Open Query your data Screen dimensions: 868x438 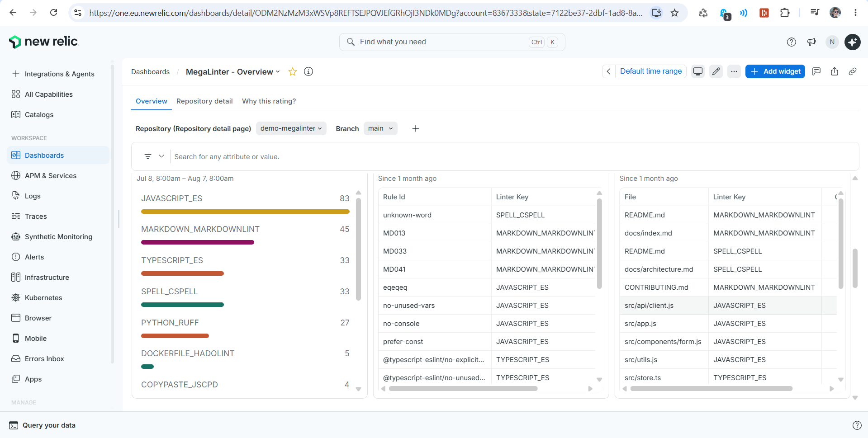[43, 425]
